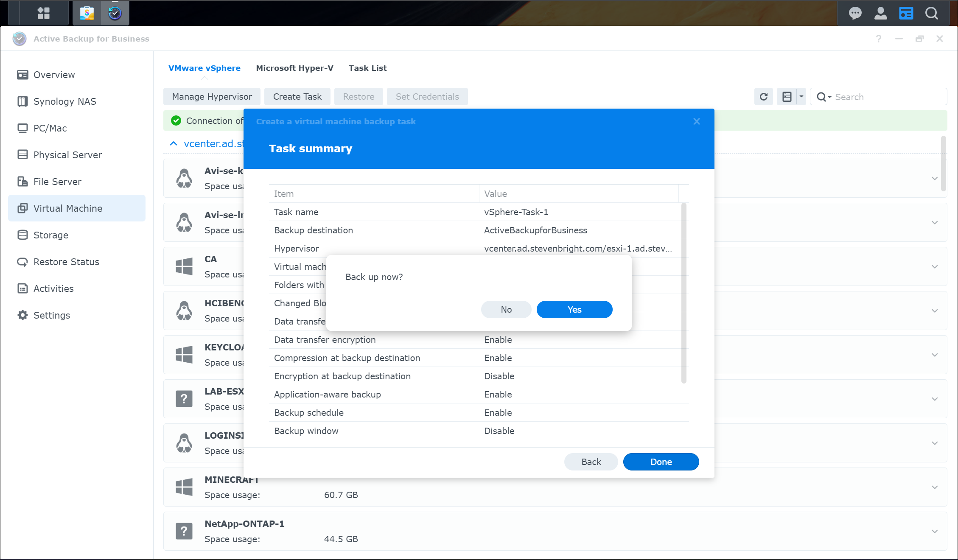Expand the MINECRAFT VM row chevron
Viewport: 958px width, 560px height.
934,487
